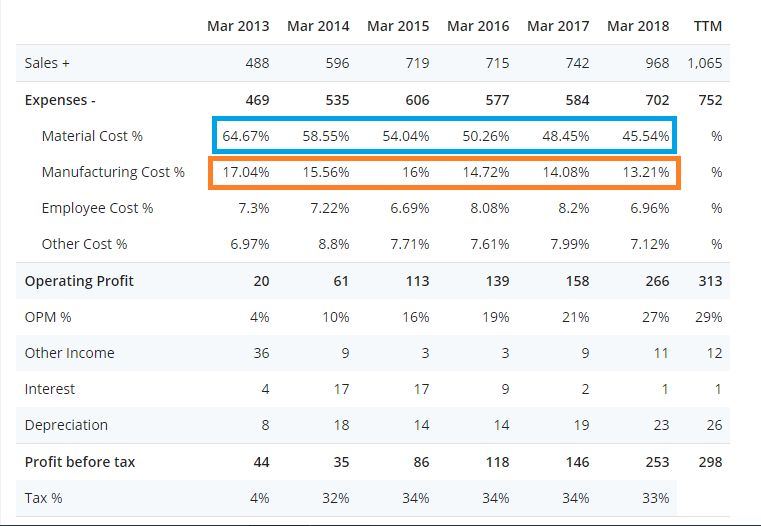The image size is (761, 526).
Task: Select the Employee Cost % row label
Action: point(97,208)
